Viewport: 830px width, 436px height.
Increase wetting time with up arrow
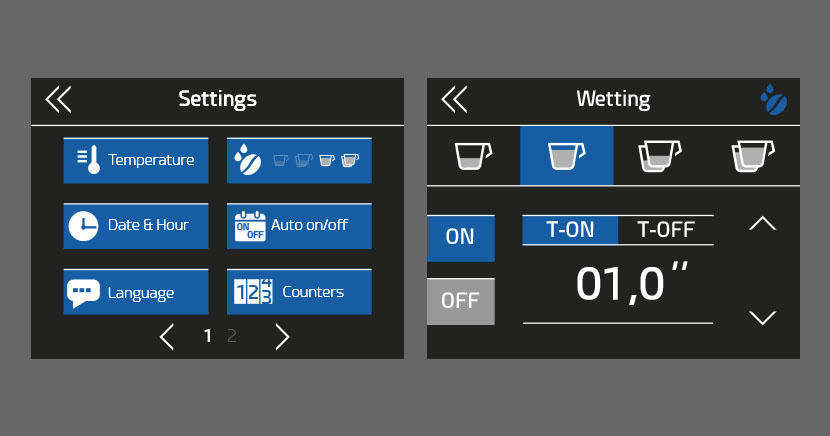pyautogui.click(x=762, y=224)
